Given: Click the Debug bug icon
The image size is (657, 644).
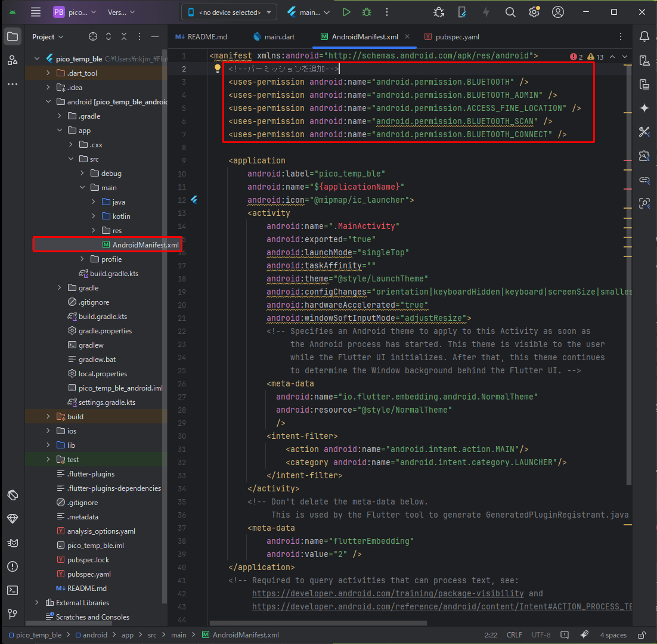Looking at the screenshot, I should pos(366,12).
